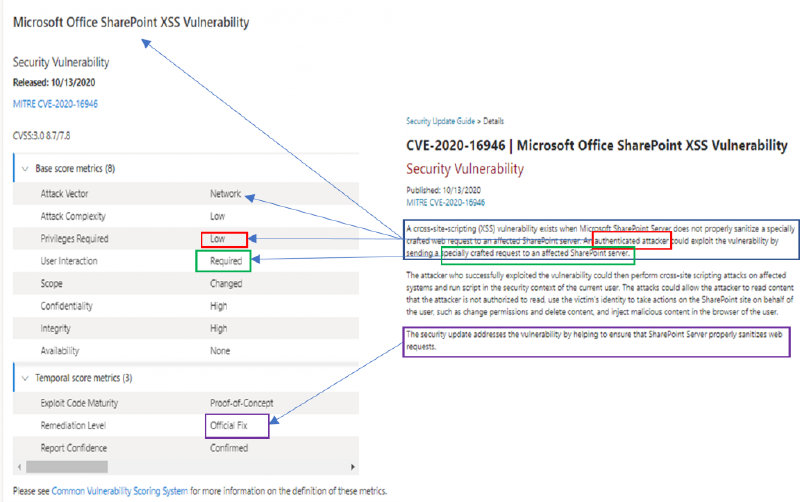Select the High value for Confidentiality
This screenshot has width=800, height=502.
point(218,306)
